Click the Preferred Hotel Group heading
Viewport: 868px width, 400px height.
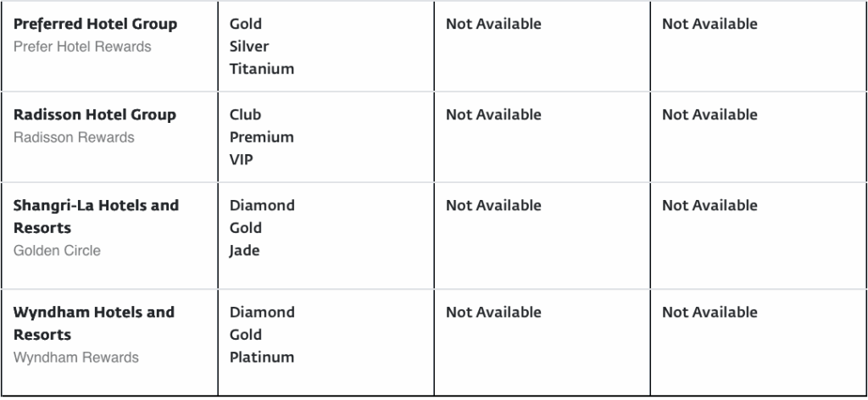click(95, 24)
